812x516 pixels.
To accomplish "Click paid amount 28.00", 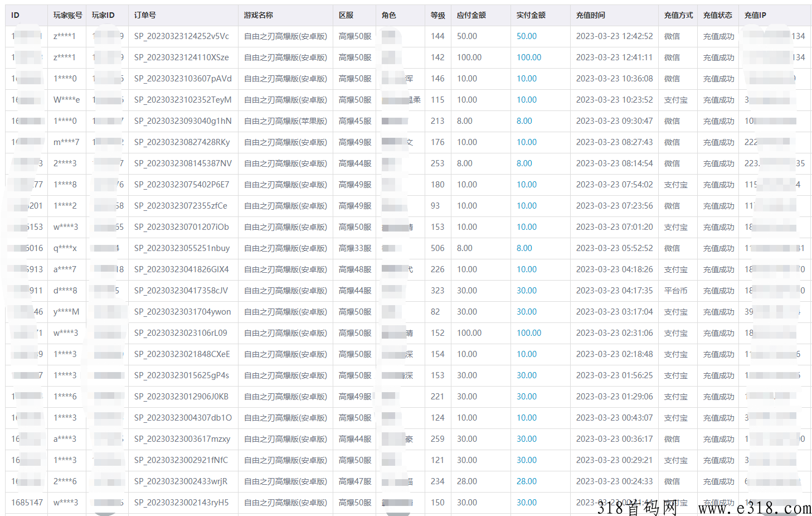I will tap(527, 481).
